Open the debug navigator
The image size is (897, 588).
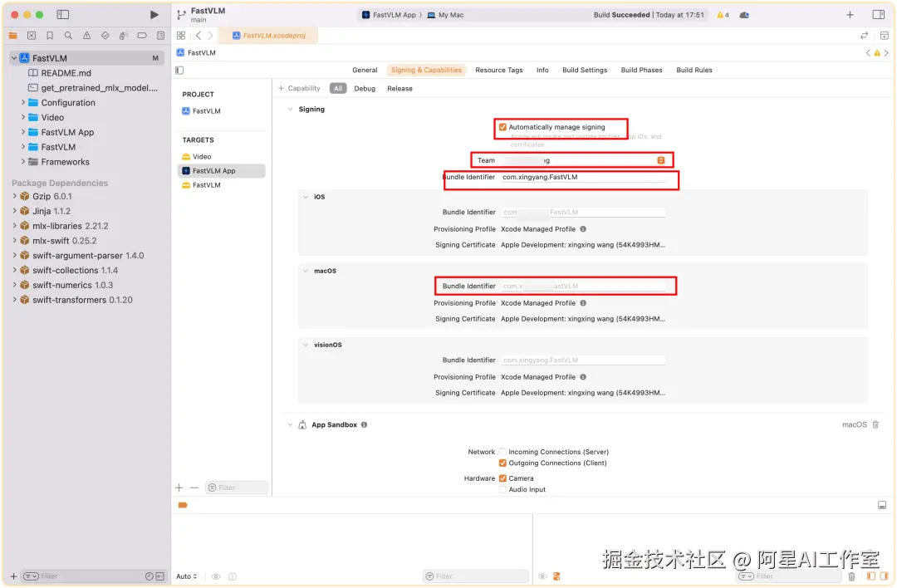point(124,36)
